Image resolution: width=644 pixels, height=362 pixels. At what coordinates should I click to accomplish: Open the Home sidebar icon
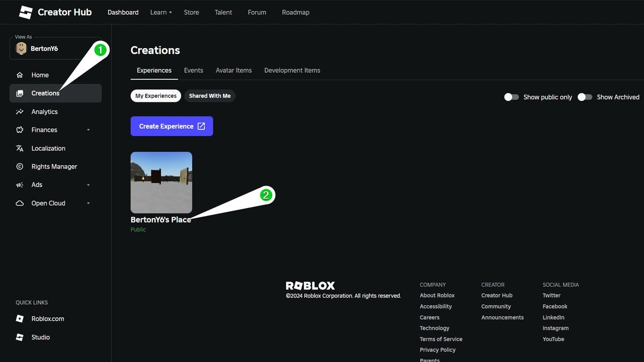20,75
